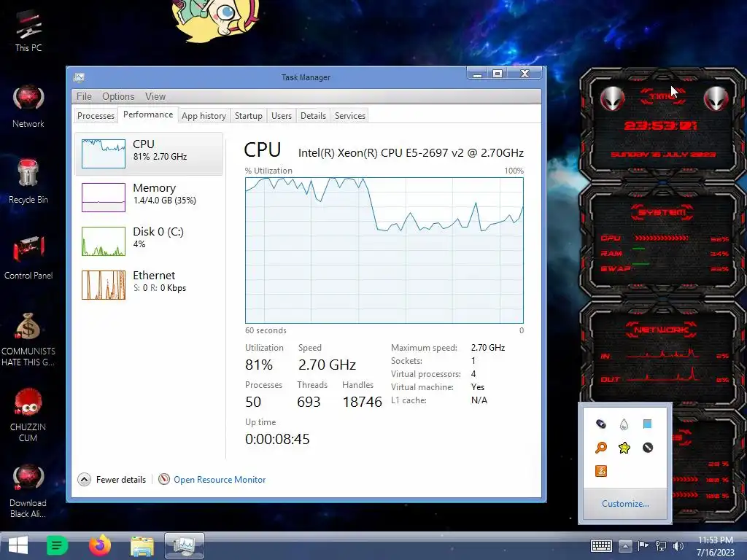Image resolution: width=747 pixels, height=560 pixels.
Task: Switch to the Users tab
Action: pyautogui.click(x=282, y=116)
